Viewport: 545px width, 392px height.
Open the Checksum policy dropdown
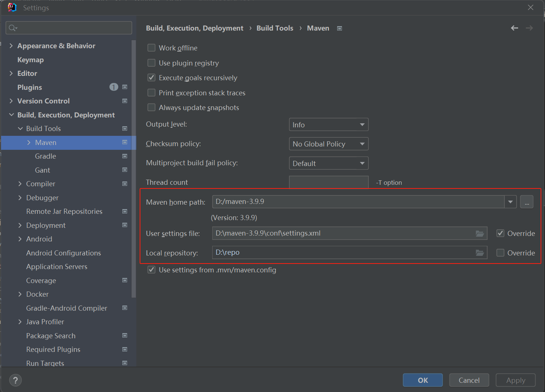[329, 144]
